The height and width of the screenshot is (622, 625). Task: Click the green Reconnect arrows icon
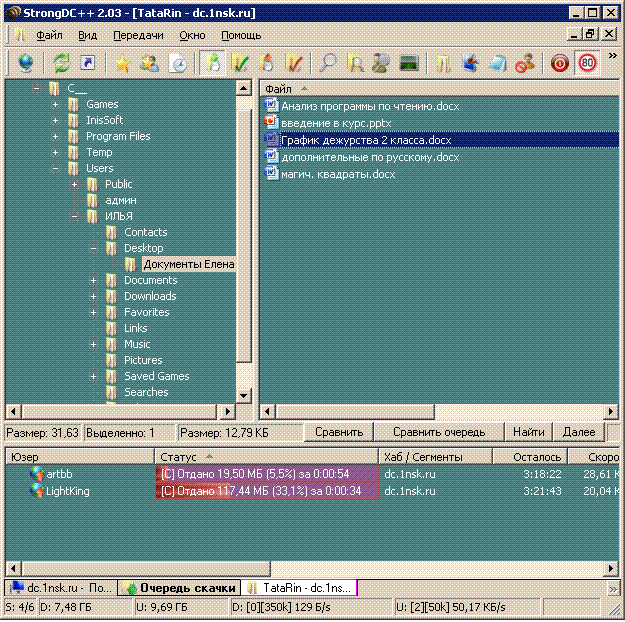(61, 63)
